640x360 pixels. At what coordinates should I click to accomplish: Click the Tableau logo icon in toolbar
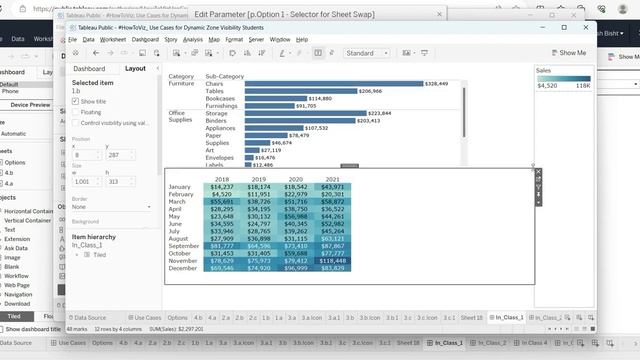tap(76, 53)
